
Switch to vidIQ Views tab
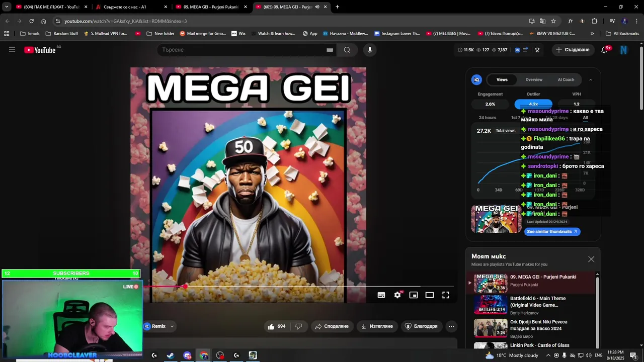[502, 79]
